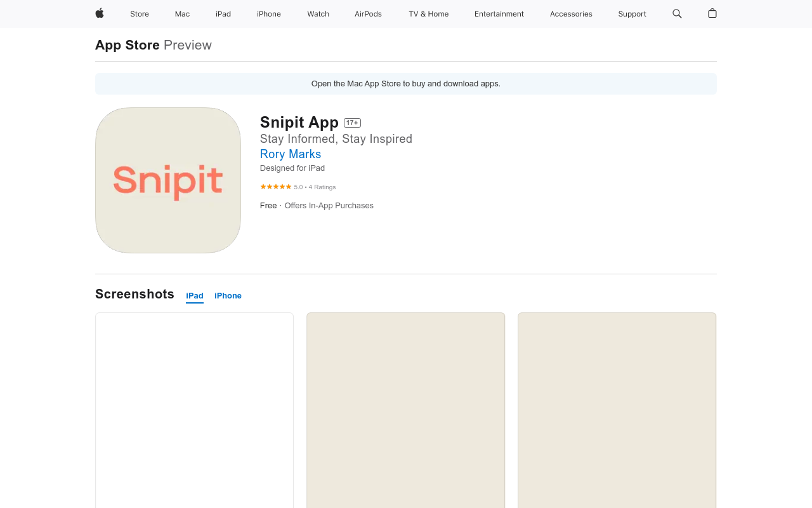Switch to the iPhone screenshots tab
The image size is (812, 508).
tap(228, 296)
